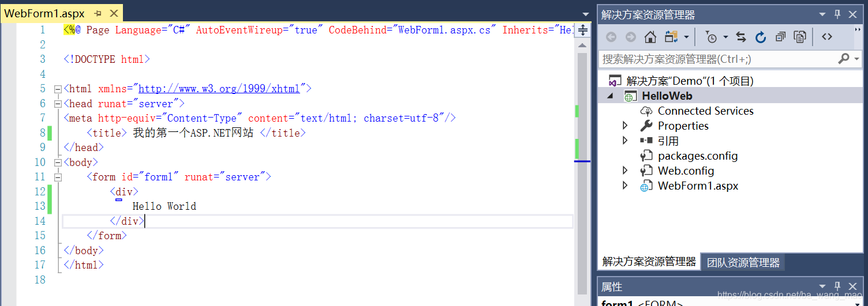Select the packages.config tree item
This screenshot has width=868, height=306.
(x=698, y=156)
